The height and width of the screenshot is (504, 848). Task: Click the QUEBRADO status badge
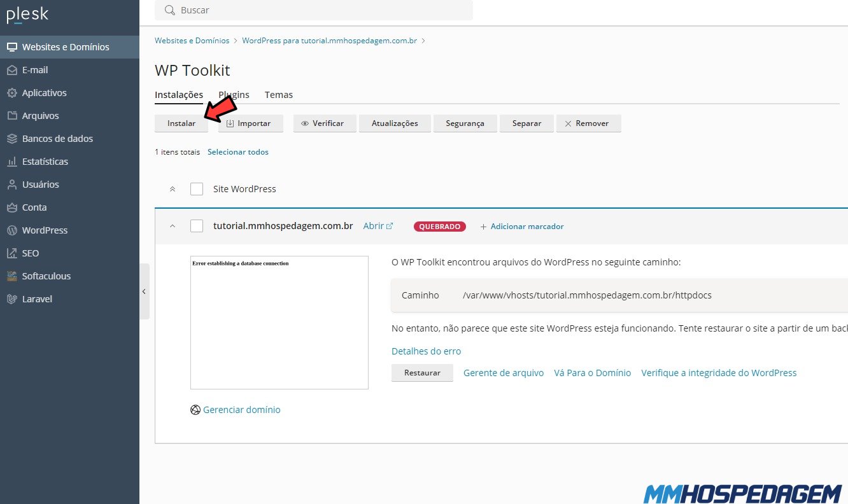click(x=440, y=227)
